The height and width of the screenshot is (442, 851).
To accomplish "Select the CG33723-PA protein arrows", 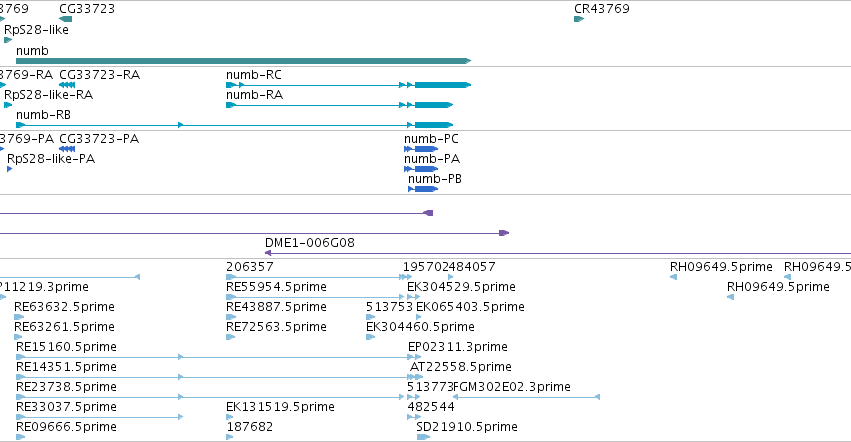I will [x=67, y=149].
